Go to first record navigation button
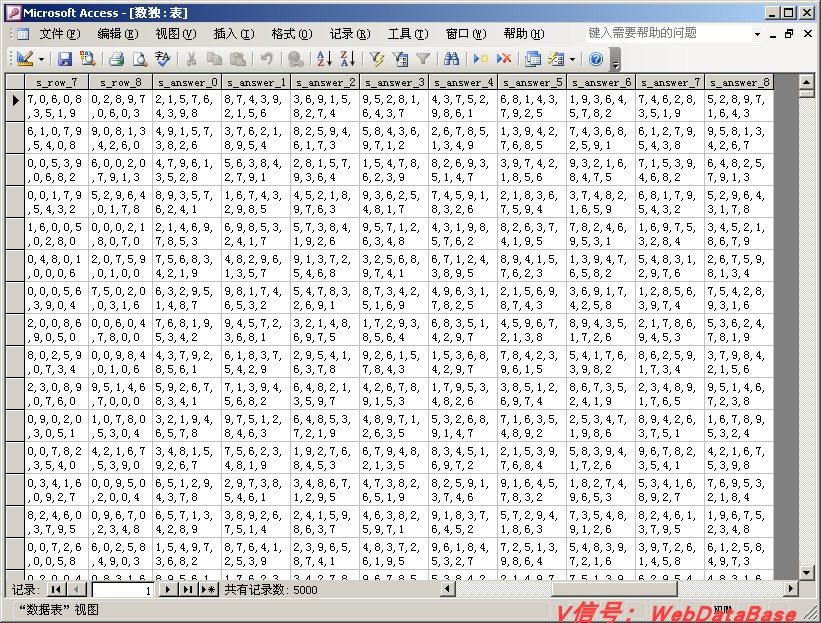 click(x=56, y=590)
